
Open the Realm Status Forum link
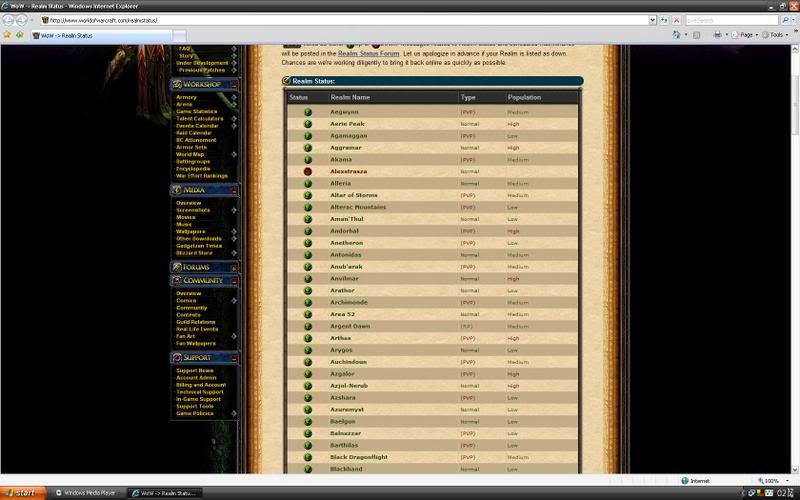tap(368, 54)
